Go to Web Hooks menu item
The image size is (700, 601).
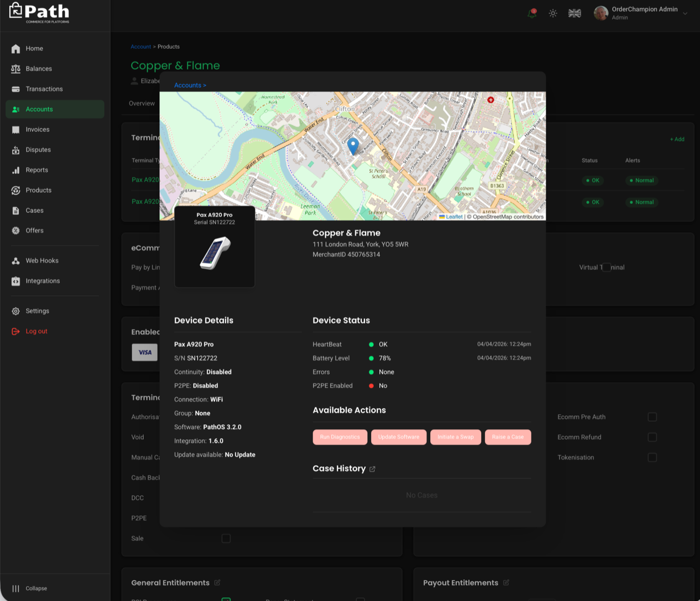point(42,261)
